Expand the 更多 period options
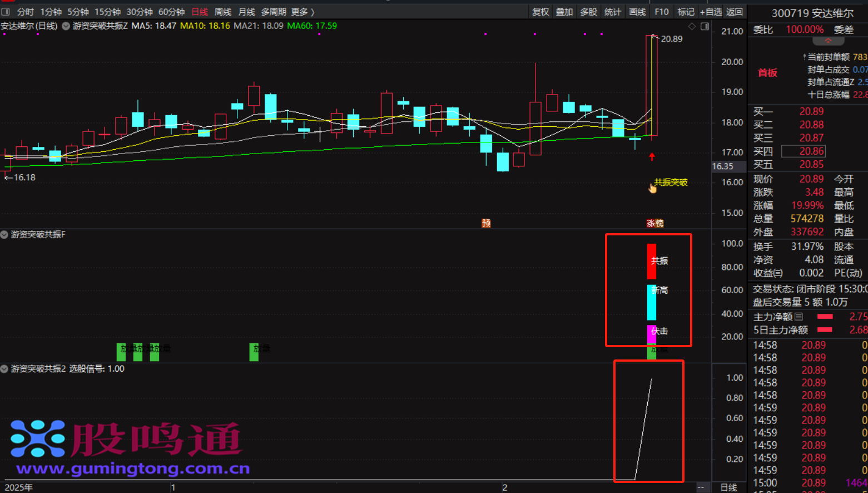This screenshot has height=493, width=868. [302, 12]
